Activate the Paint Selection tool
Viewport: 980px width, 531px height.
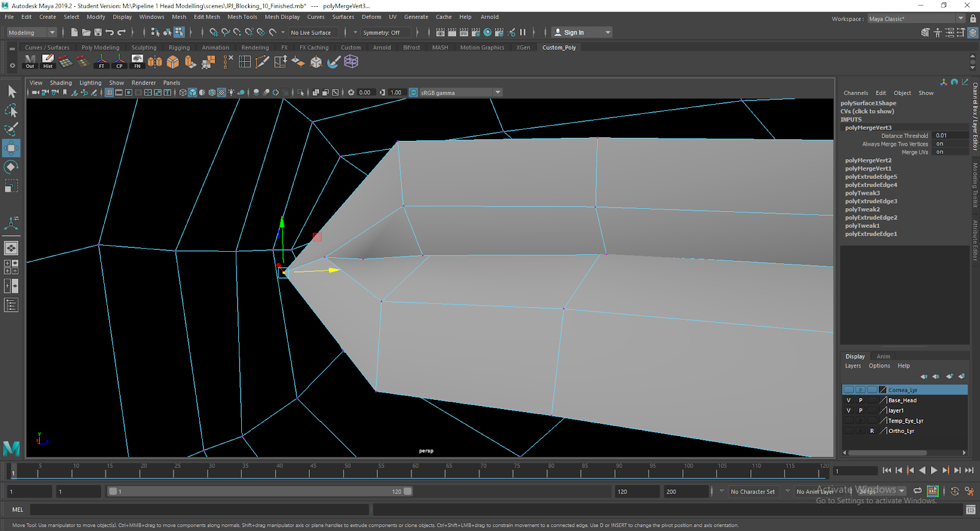point(12,129)
